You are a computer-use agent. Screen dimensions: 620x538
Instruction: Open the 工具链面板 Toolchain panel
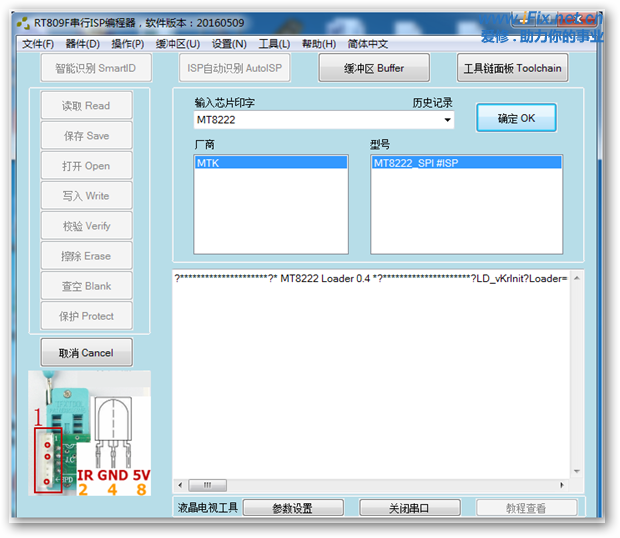point(512,68)
